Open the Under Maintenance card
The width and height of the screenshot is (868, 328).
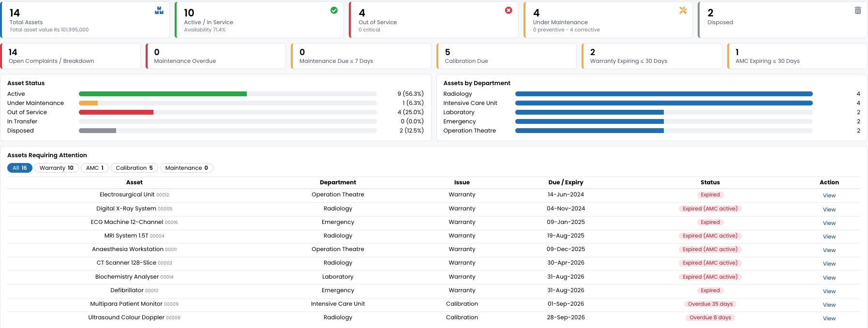[608, 20]
